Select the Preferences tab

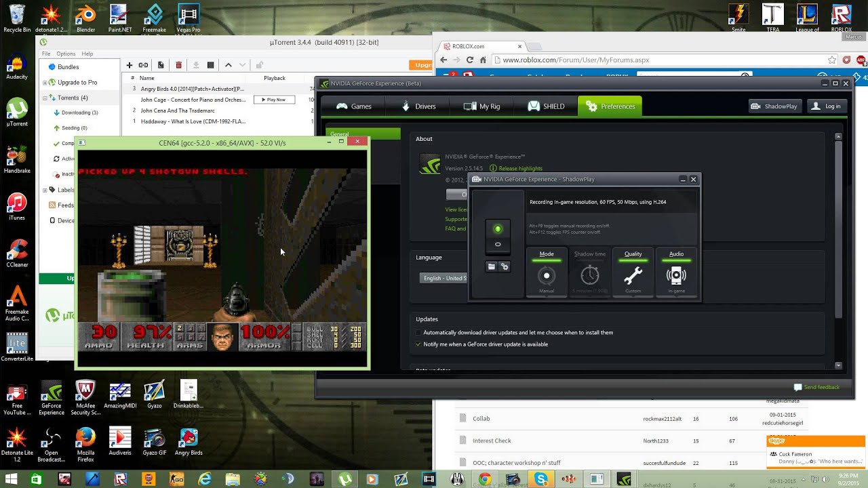(x=610, y=106)
